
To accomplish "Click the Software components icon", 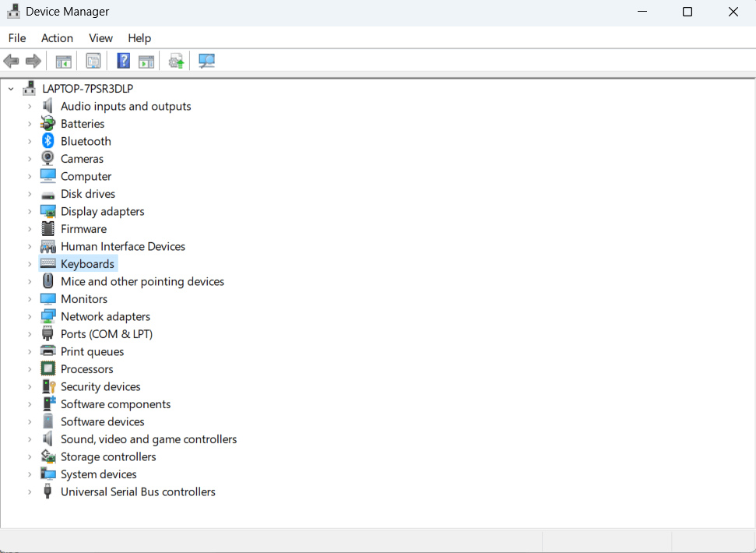I will (x=49, y=403).
